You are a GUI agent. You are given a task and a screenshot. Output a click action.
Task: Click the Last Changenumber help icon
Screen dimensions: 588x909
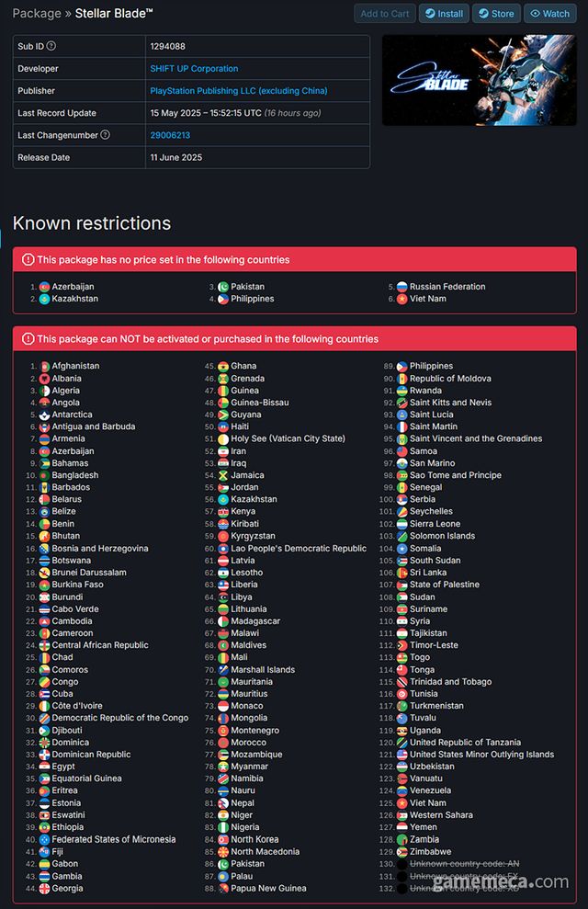(x=106, y=135)
